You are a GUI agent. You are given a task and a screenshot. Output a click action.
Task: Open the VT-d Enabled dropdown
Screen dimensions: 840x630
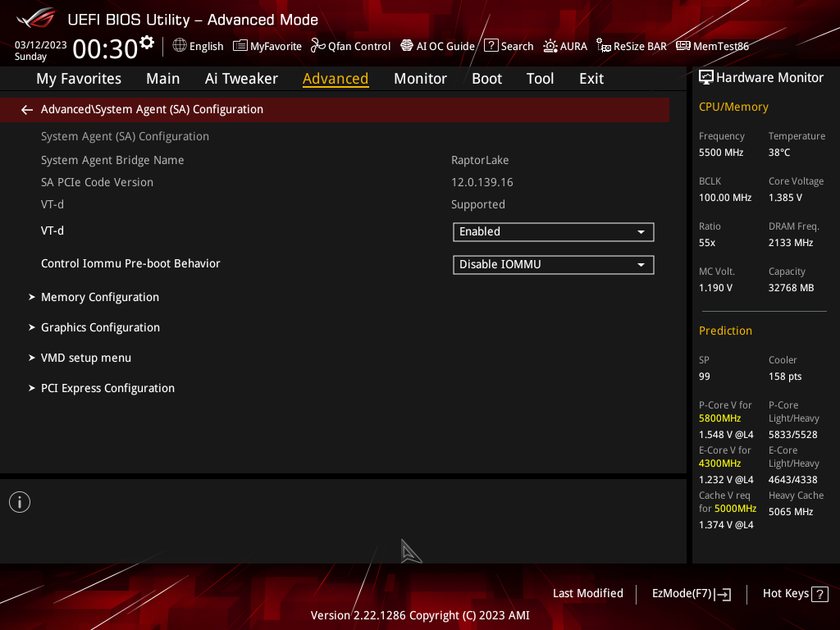click(x=554, y=232)
